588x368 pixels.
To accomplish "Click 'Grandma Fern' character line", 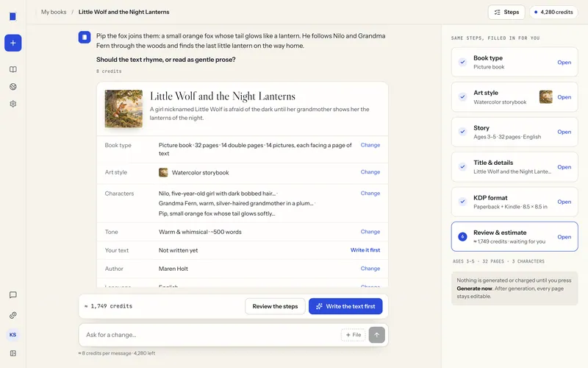I will click(x=237, y=203).
